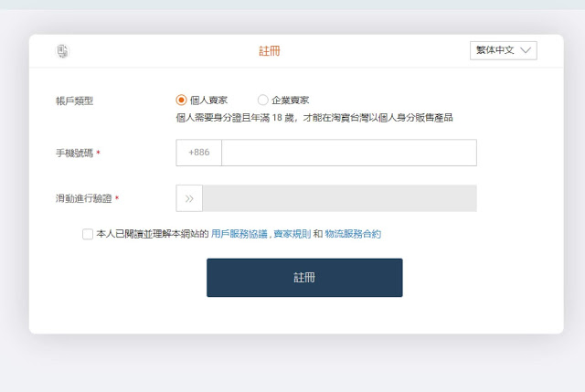Click the 手機號碼 field label
The height and width of the screenshot is (392, 585).
74,153
